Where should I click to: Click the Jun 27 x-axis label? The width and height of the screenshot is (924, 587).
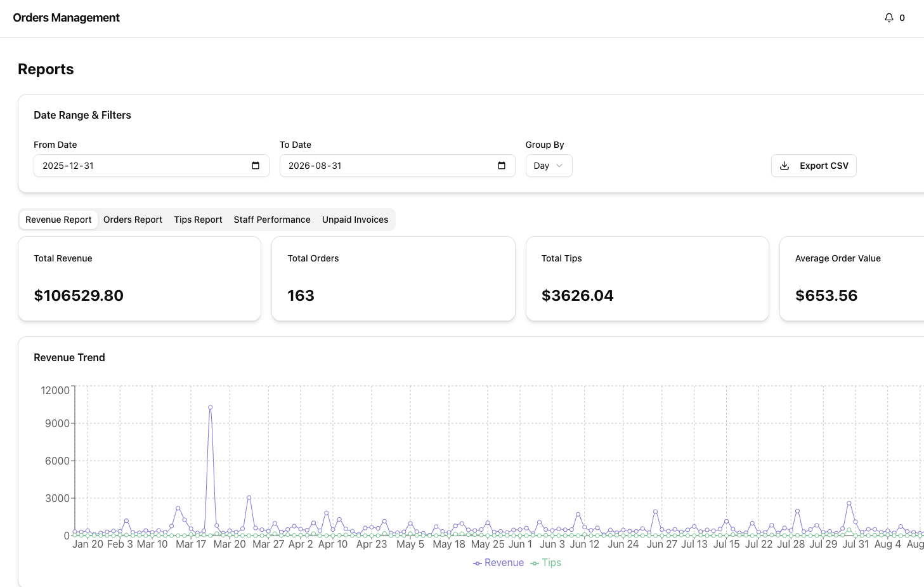click(x=662, y=544)
